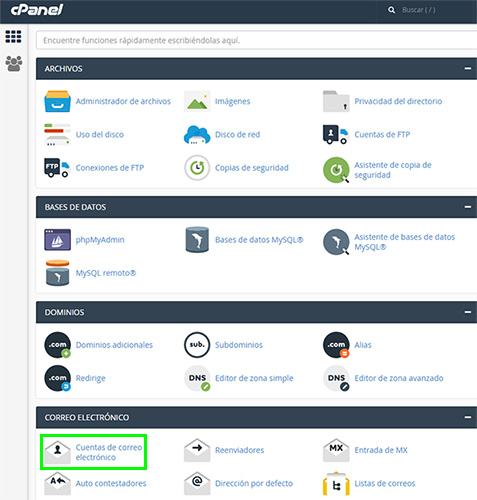Image resolution: width=477 pixels, height=500 pixels.
Task: Open the Conexiones de FTP icon
Action: click(57, 168)
